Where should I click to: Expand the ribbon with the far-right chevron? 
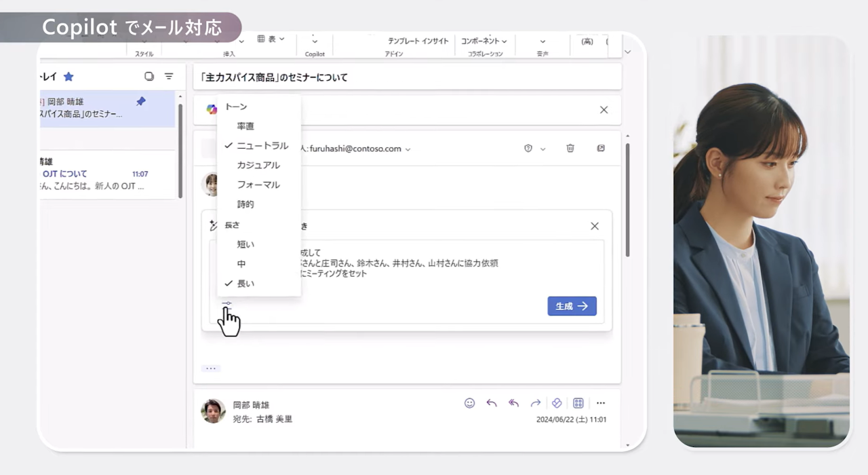point(627,52)
